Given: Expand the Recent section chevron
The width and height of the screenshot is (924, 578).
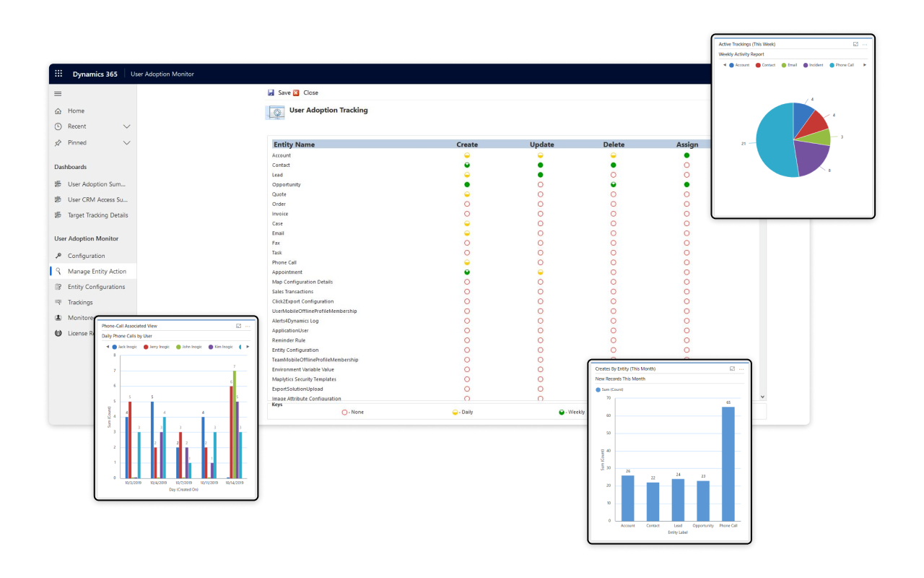Looking at the screenshot, I should point(127,126).
